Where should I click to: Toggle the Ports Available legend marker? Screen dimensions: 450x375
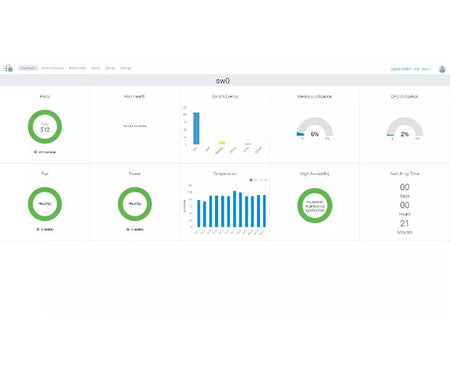pyautogui.click(x=35, y=152)
